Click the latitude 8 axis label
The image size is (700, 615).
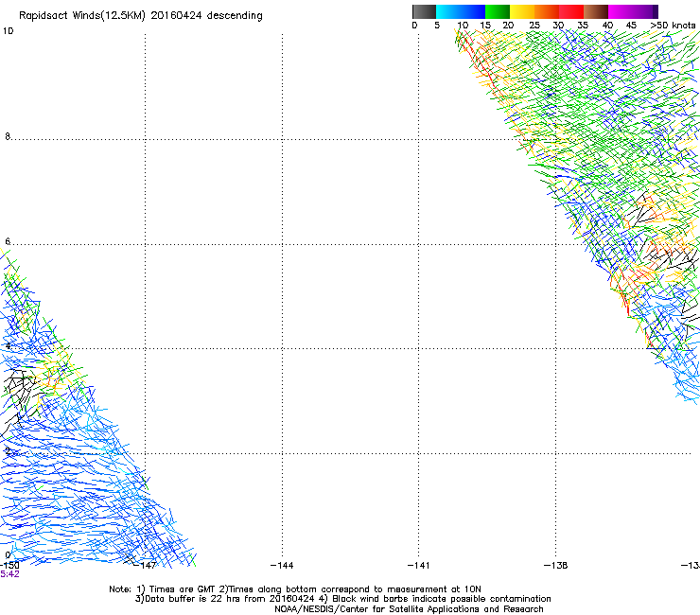click(8, 136)
